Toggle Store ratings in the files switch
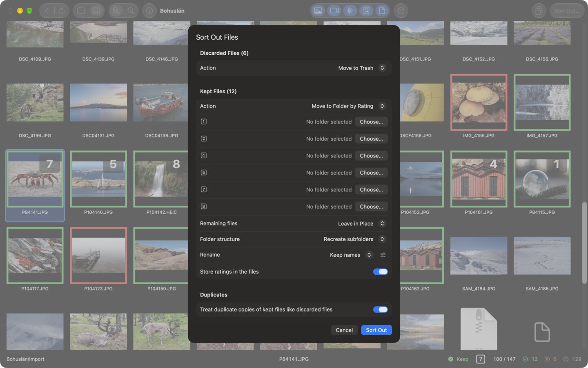Screen dimensions: 588x368 [x=381, y=272]
